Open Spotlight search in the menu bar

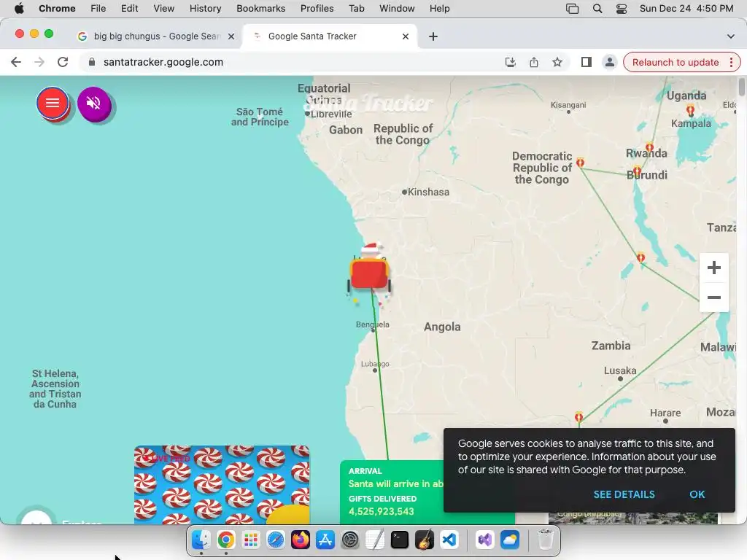pyautogui.click(x=597, y=9)
